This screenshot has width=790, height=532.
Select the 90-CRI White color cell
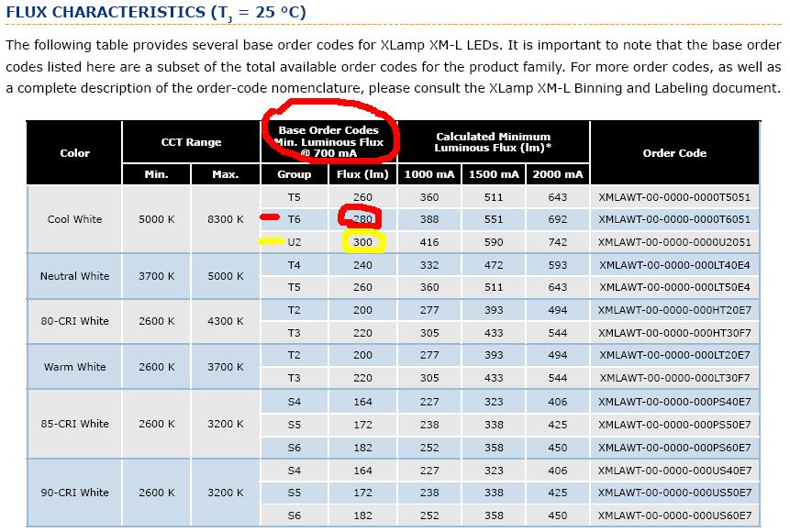(74, 493)
